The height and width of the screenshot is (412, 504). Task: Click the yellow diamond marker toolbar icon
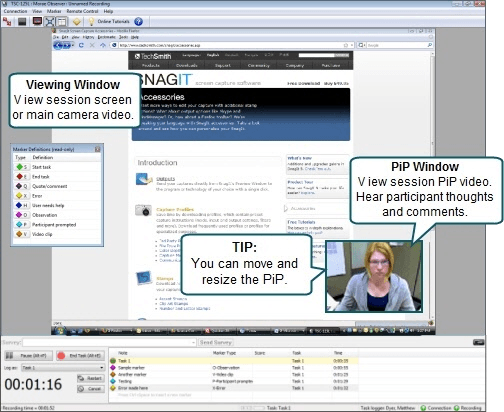[77, 22]
